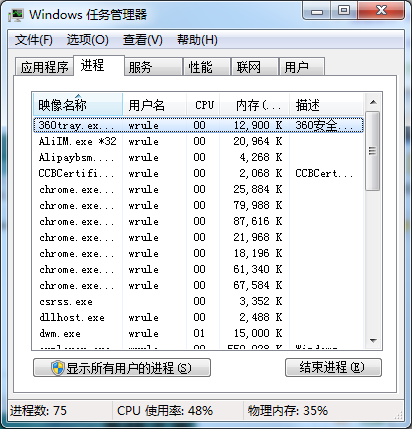412x429 pixels.
Task: Click the CPU 使用率: 48% status entry
Action: click(x=165, y=411)
